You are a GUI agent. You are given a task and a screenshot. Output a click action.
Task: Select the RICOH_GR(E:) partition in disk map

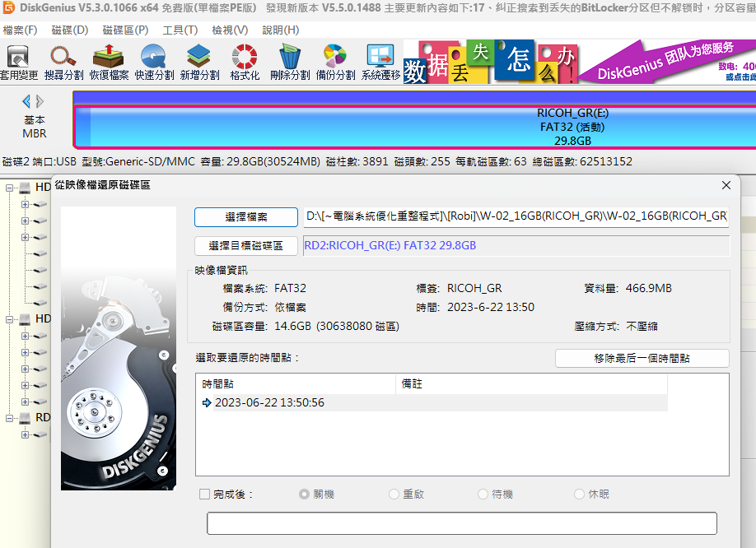414,127
